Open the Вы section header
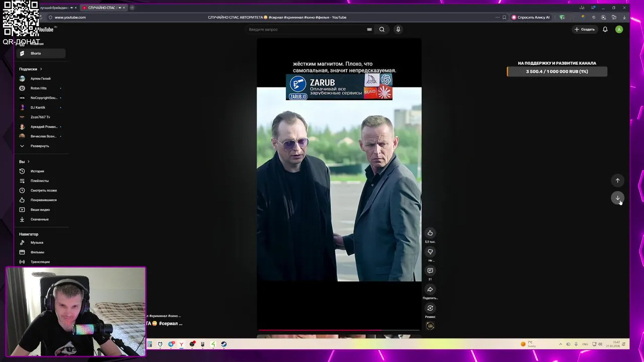The width and height of the screenshot is (644, 362). point(24,161)
